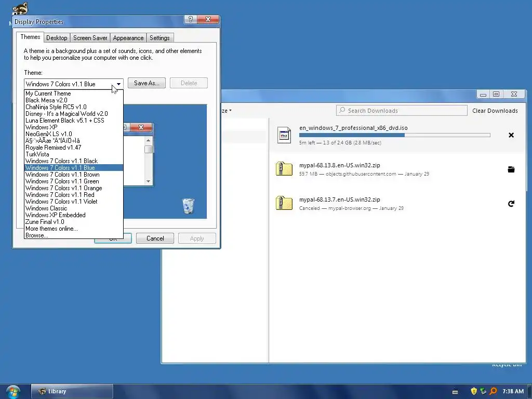This screenshot has width=532, height=399.
Task: Click the search magnifier in Search Downloads
Action: point(342,110)
